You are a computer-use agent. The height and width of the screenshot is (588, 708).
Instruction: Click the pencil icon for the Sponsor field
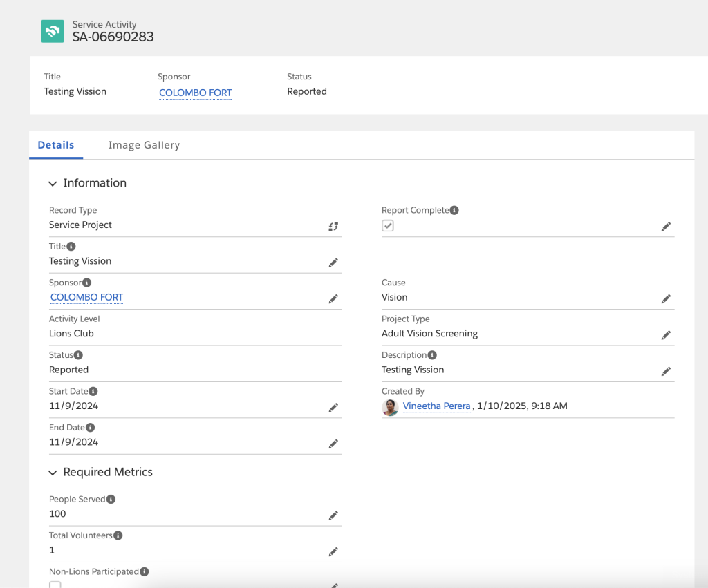(x=333, y=298)
